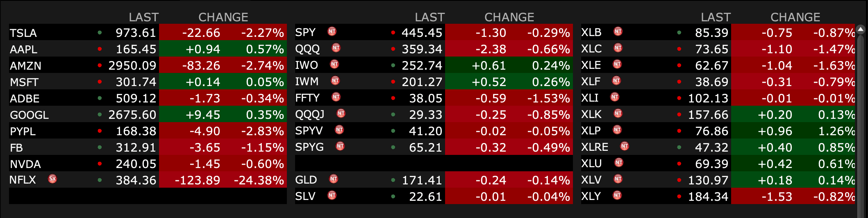Sort by LAST column above TSLA list
The image size is (868, 218).
pos(143,17)
